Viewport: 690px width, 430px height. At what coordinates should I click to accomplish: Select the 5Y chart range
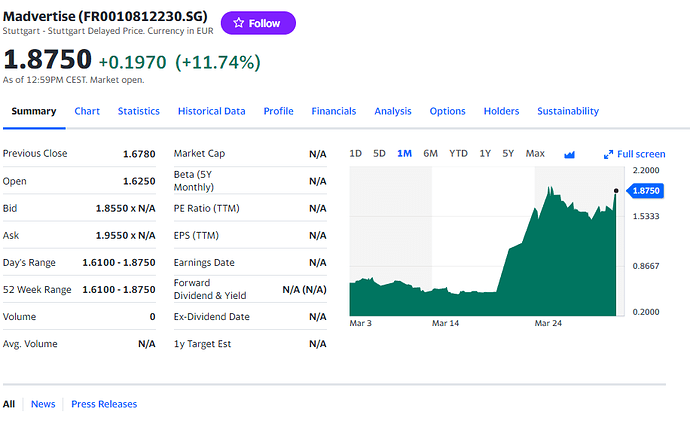[x=508, y=154]
